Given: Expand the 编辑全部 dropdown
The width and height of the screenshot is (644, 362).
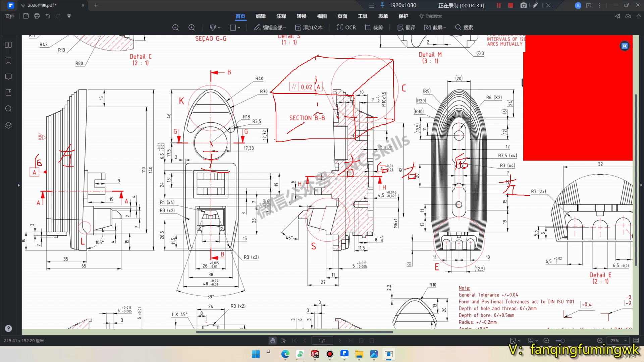Looking at the screenshot, I should (x=284, y=28).
